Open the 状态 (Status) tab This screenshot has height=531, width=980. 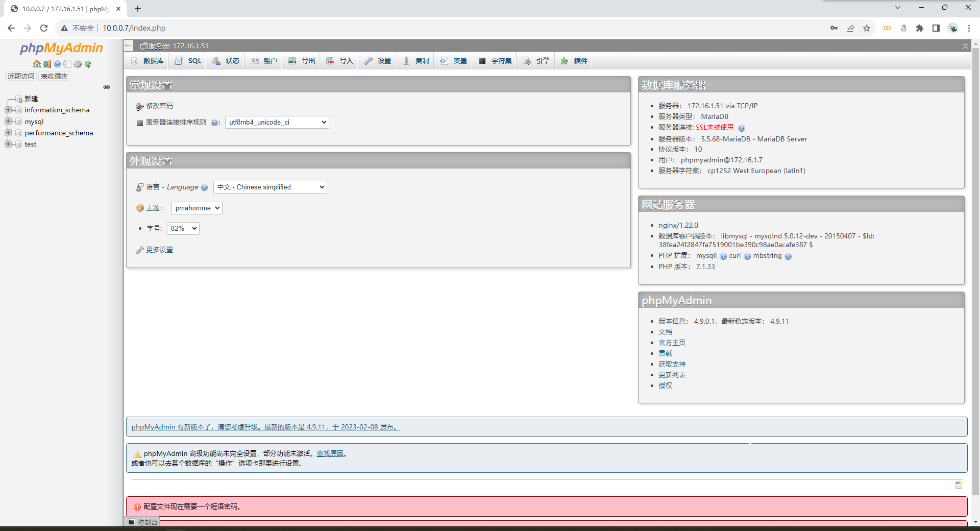click(226, 61)
